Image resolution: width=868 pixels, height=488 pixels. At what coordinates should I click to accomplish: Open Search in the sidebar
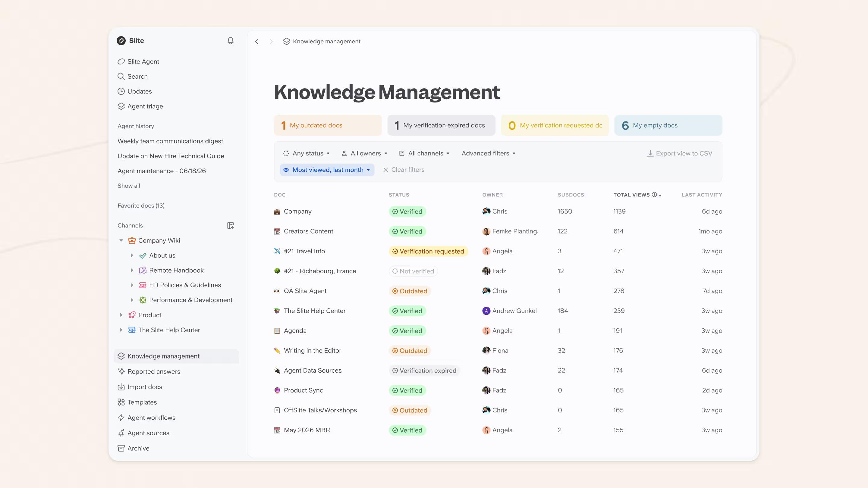click(x=132, y=77)
